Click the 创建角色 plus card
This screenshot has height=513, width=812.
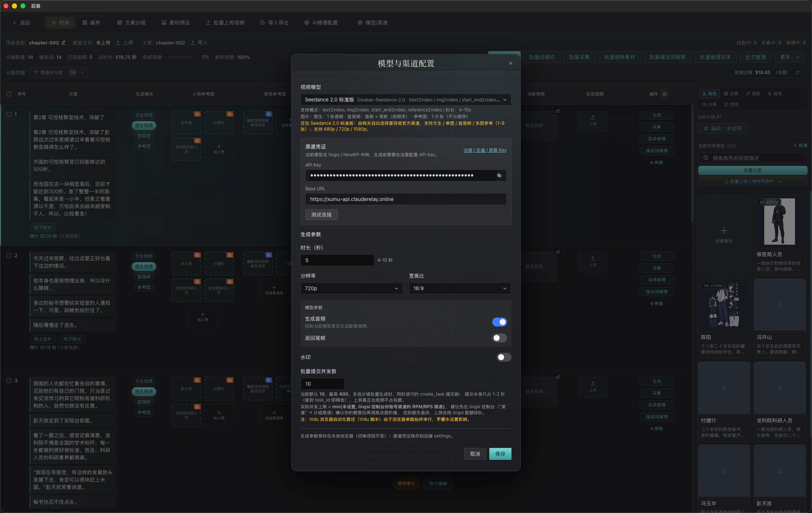724,235
